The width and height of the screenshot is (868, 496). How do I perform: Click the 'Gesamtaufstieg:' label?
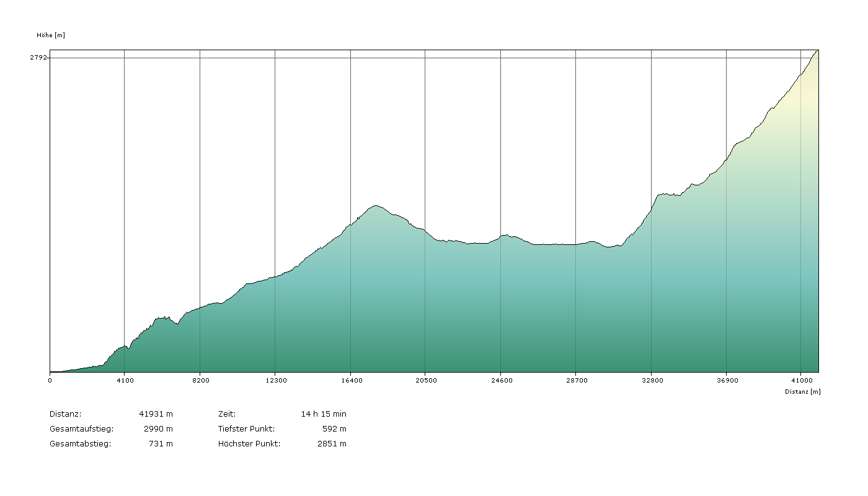[81, 429]
